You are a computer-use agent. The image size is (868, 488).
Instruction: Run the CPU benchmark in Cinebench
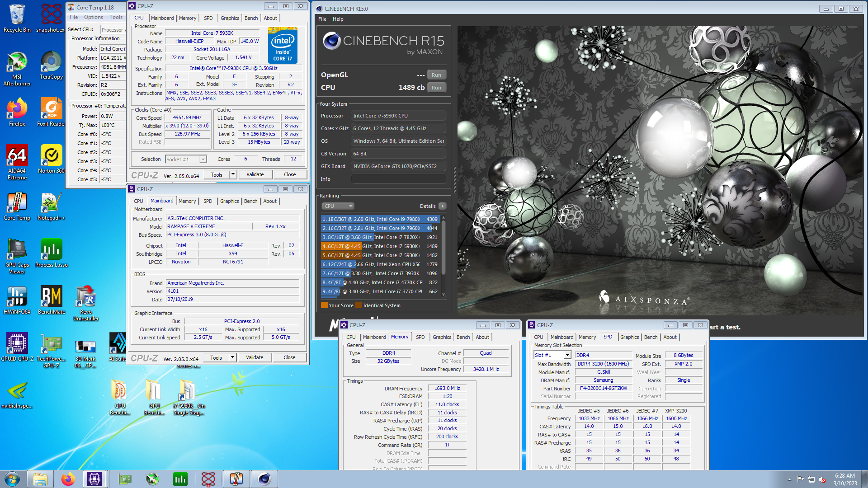coord(436,88)
